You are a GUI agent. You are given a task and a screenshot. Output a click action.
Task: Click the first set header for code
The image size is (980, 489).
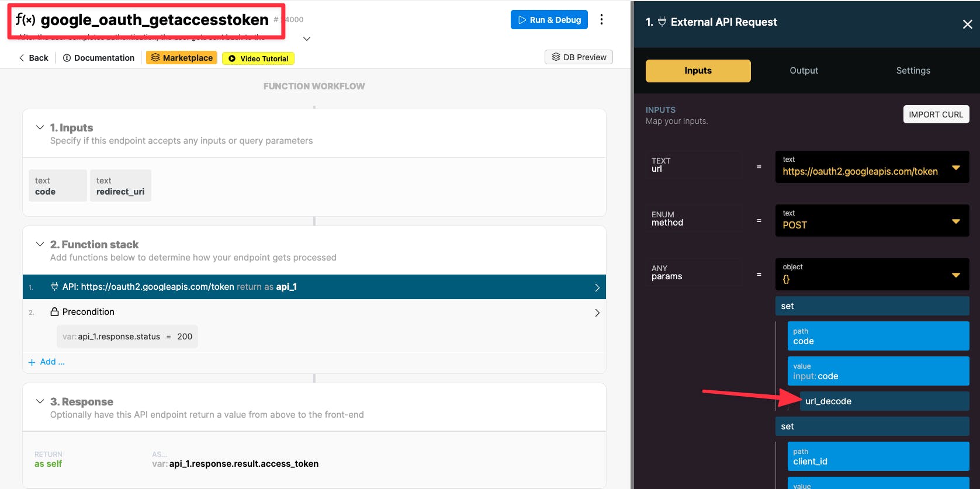click(872, 306)
